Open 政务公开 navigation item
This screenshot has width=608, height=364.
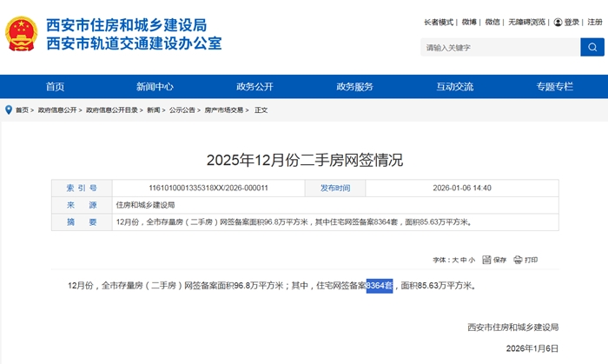[x=254, y=87]
